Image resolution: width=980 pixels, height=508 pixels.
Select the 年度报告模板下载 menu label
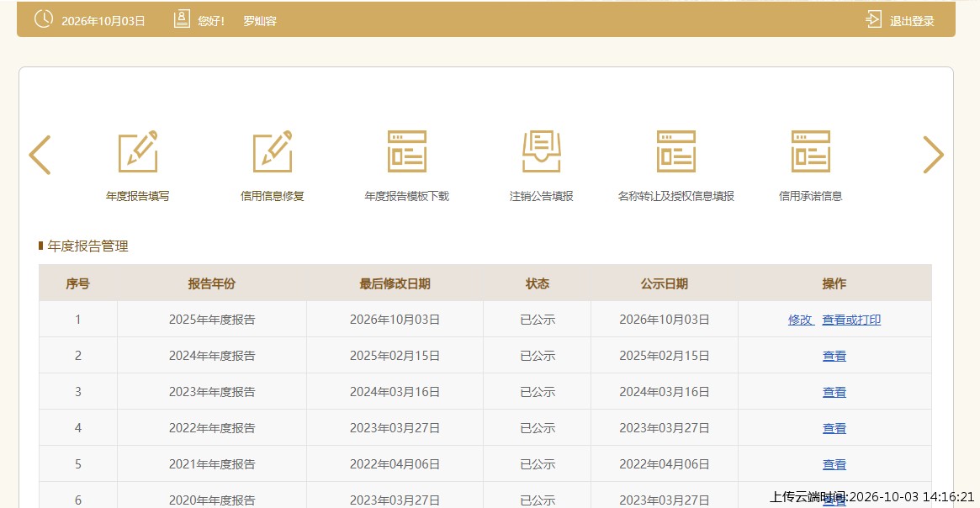tap(407, 196)
